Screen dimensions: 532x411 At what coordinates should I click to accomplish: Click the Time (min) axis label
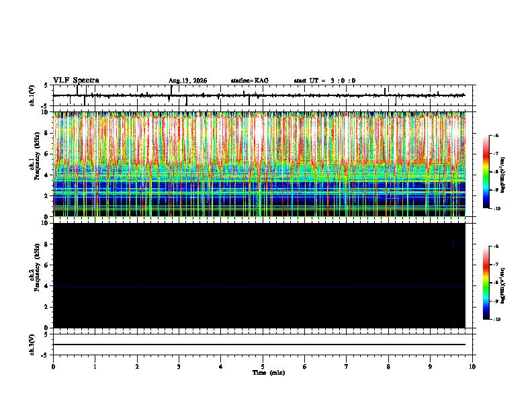pos(269,373)
